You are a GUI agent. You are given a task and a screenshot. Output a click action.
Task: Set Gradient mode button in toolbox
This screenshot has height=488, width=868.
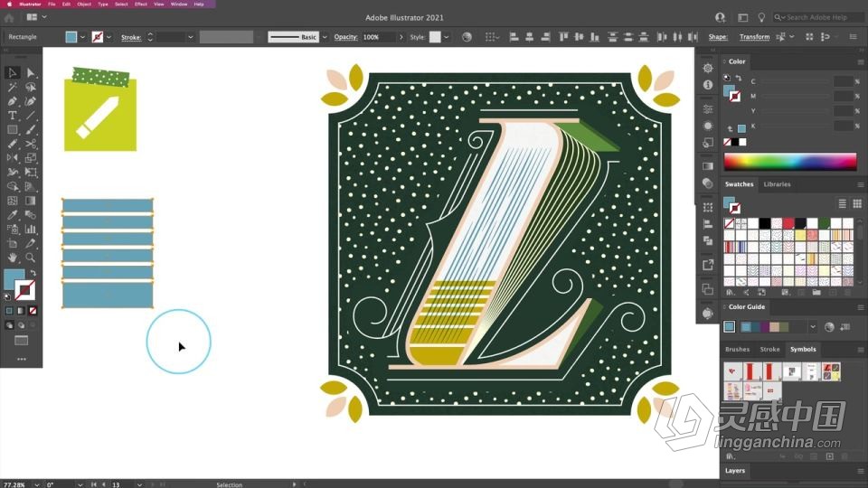click(21, 311)
